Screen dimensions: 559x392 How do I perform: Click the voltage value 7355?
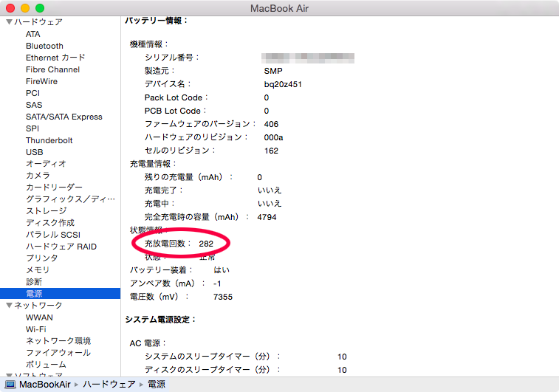pos(223,297)
